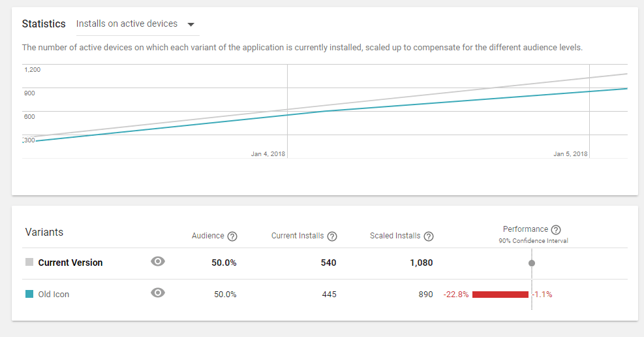644x337 pixels.
Task: Click the Jan 4, 2018 chart marker
Action: tap(268, 154)
